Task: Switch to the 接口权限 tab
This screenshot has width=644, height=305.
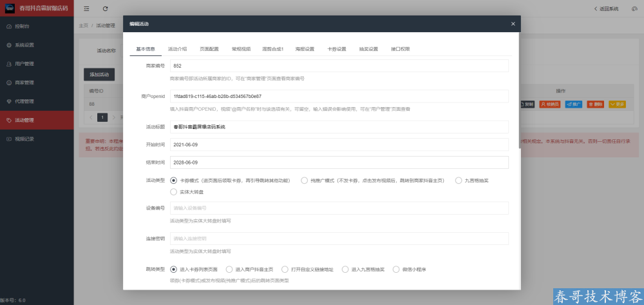Action: [401, 49]
